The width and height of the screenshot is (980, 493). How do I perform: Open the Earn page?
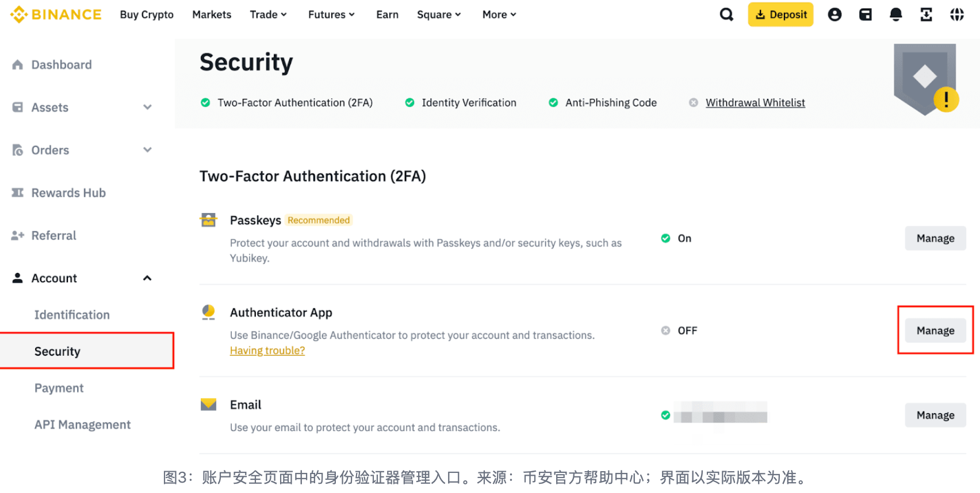[x=387, y=14]
